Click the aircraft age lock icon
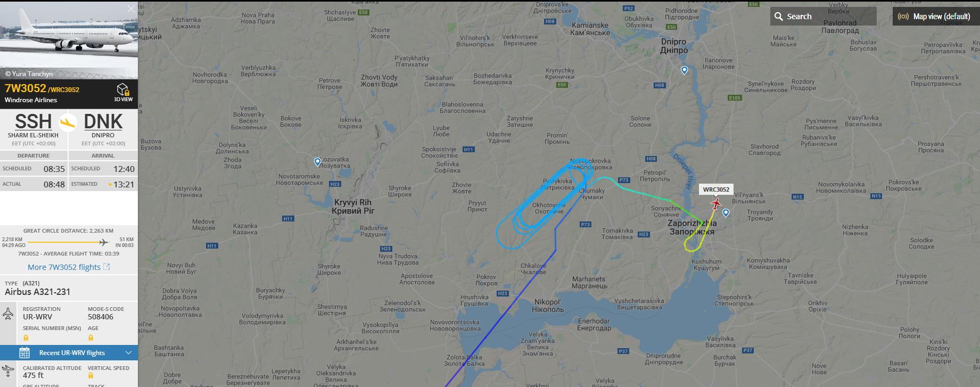This screenshot has width=980, height=387. (x=90, y=337)
